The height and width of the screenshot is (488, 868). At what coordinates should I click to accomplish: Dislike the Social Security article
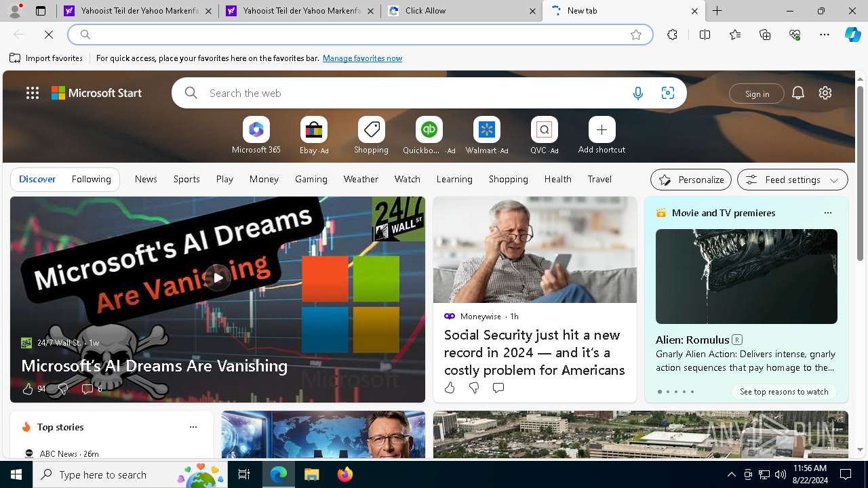coord(474,388)
